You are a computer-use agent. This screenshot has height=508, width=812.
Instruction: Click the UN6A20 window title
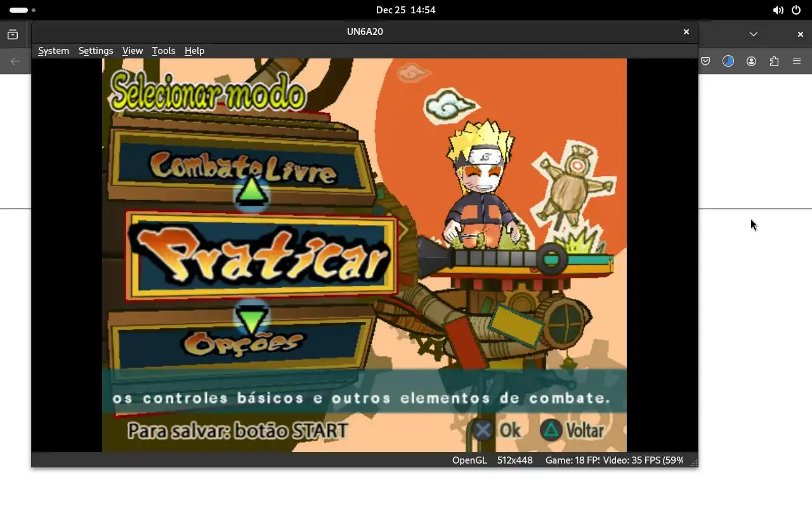click(x=365, y=32)
